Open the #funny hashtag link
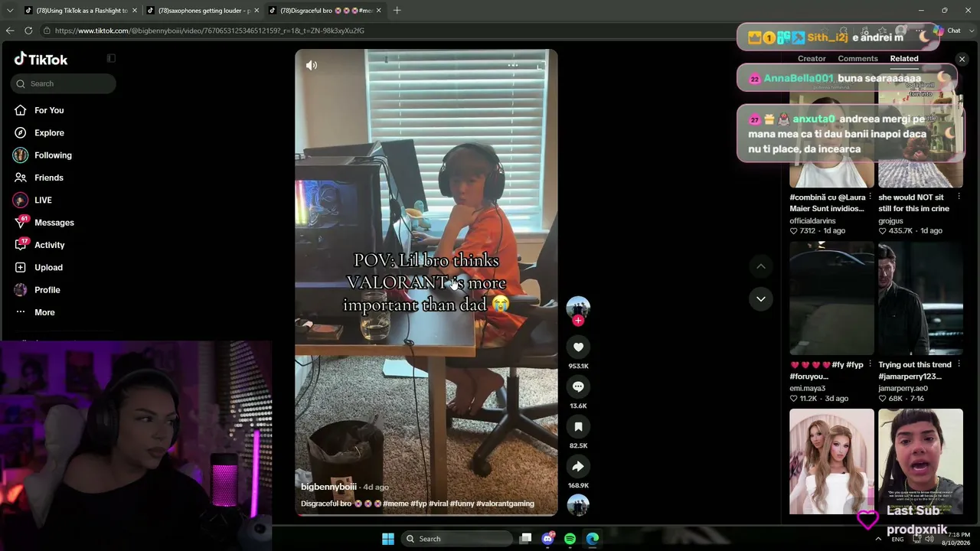 (462, 504)
